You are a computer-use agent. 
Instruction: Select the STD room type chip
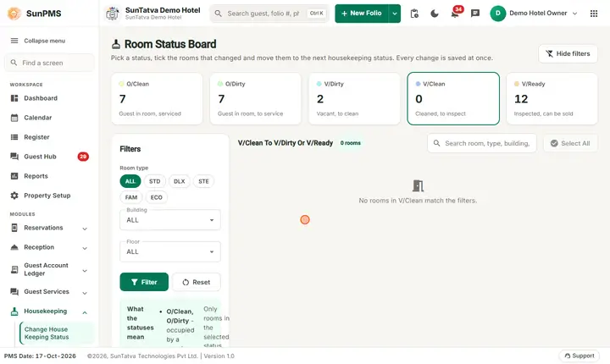154,181
